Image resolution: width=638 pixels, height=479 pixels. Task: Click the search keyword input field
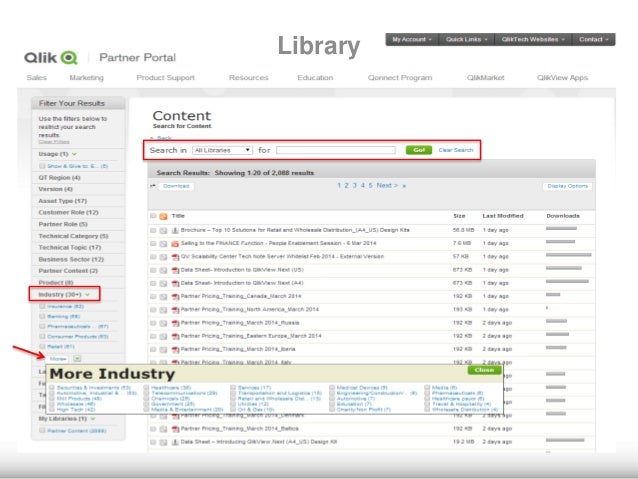pos(336,150)
